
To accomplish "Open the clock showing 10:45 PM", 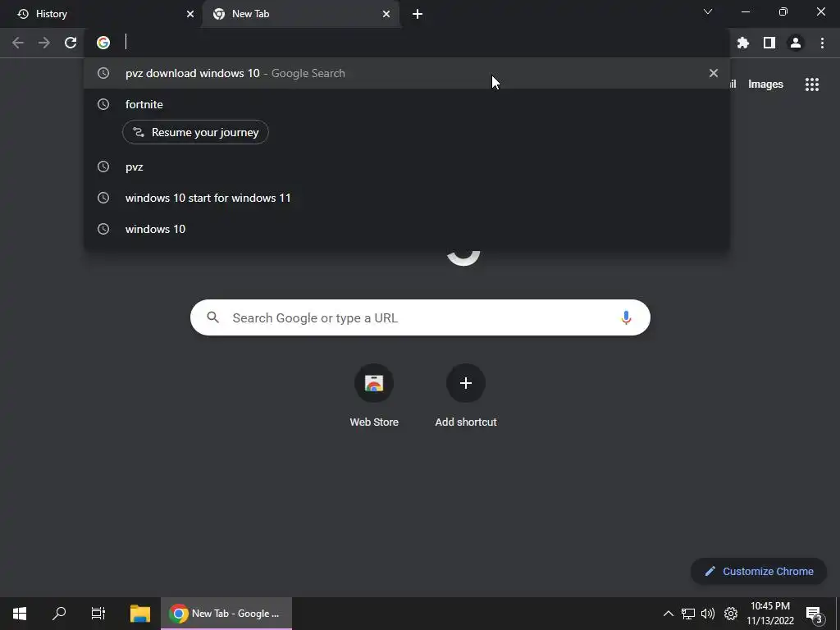I will [769, 614].
